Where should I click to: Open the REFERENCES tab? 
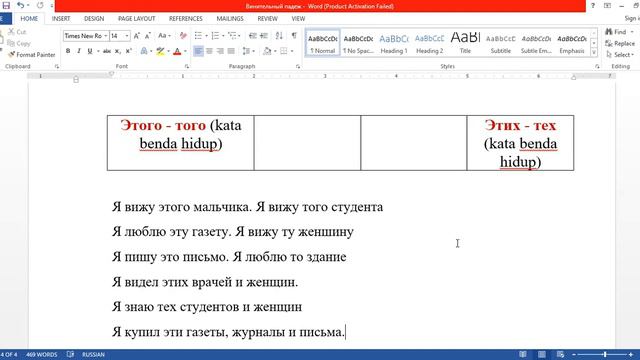coord(185,19)
